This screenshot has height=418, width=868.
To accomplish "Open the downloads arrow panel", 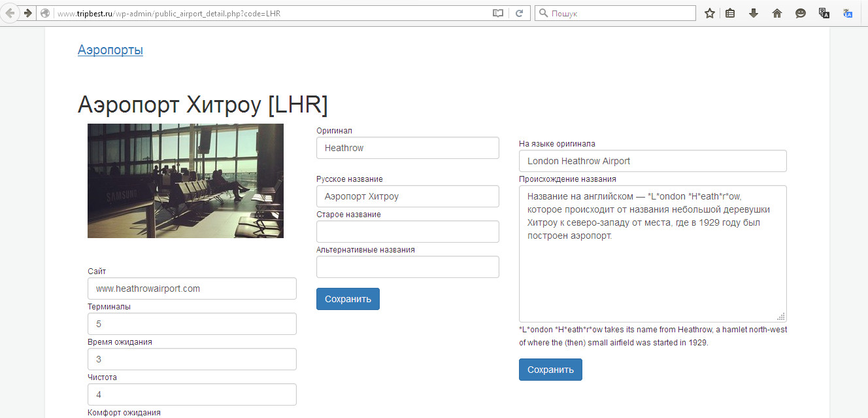I will [754, 13].
